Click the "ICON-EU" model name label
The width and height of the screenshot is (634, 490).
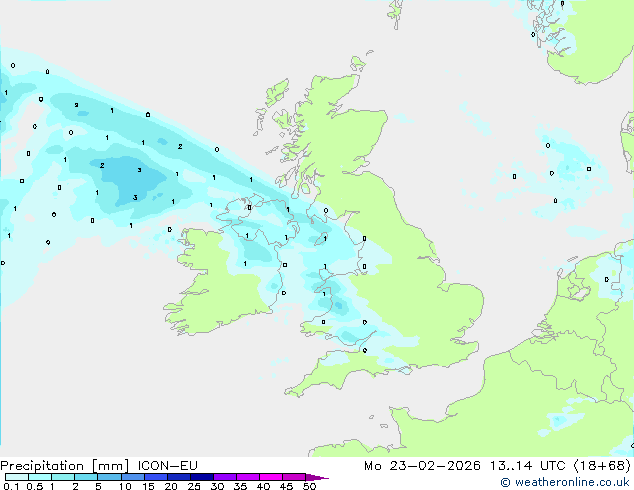point(167,466)
